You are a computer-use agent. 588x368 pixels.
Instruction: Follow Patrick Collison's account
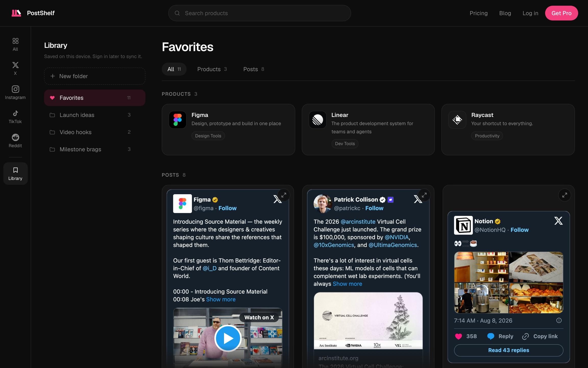(374, 208)
